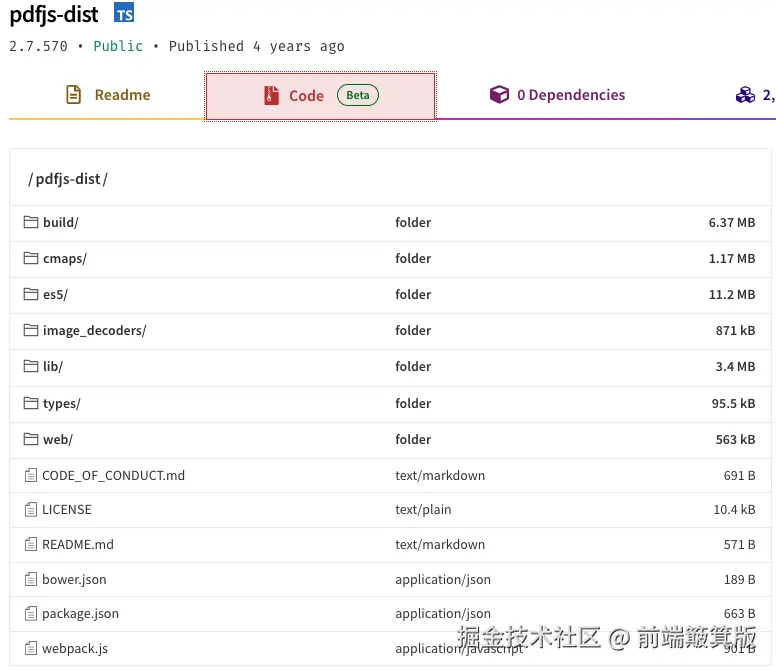Click the text/markdown type for CODE_OF_CONDUCT.md
The image size is (776, 670).
click(440, 476)
